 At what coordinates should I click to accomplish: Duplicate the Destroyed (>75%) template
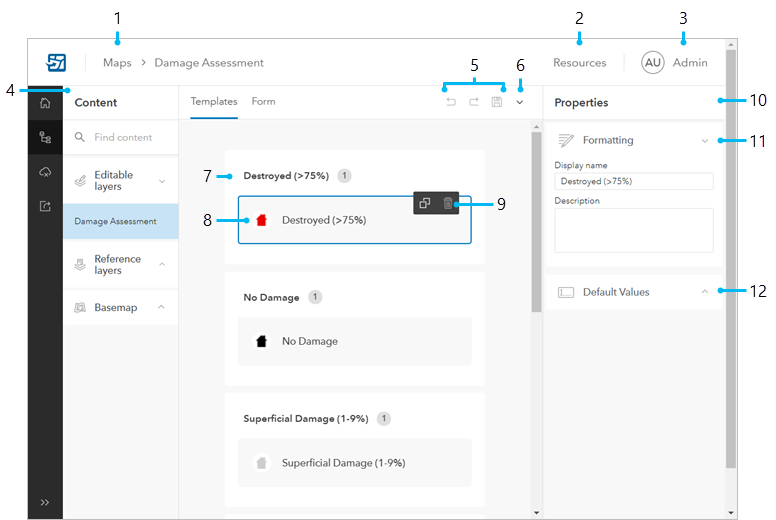click(425, 203)
